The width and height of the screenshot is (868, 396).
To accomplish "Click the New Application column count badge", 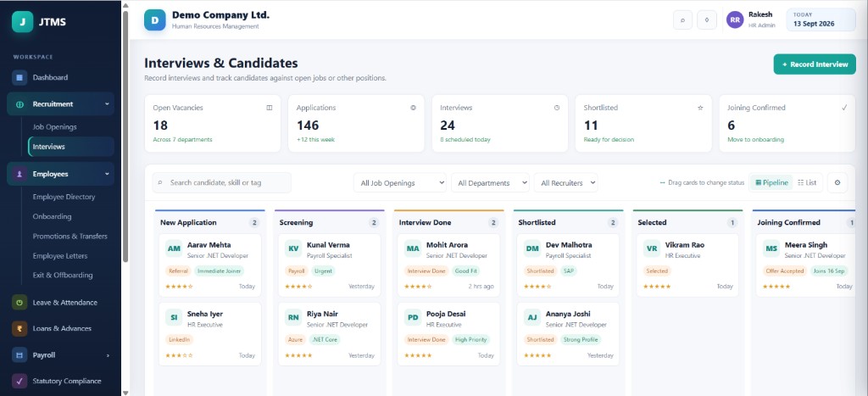I will pyautogui.click(x=254, y=223).
